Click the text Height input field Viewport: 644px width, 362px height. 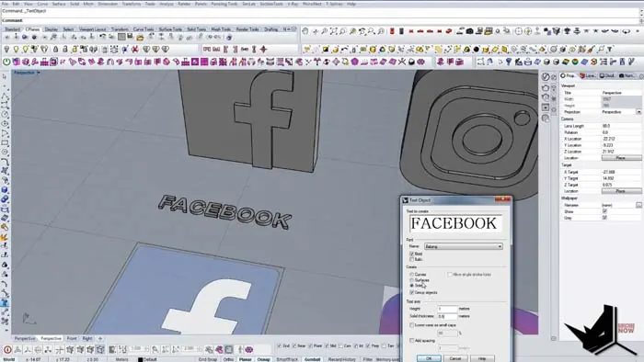pyautogui.click(x=447, y=309)
